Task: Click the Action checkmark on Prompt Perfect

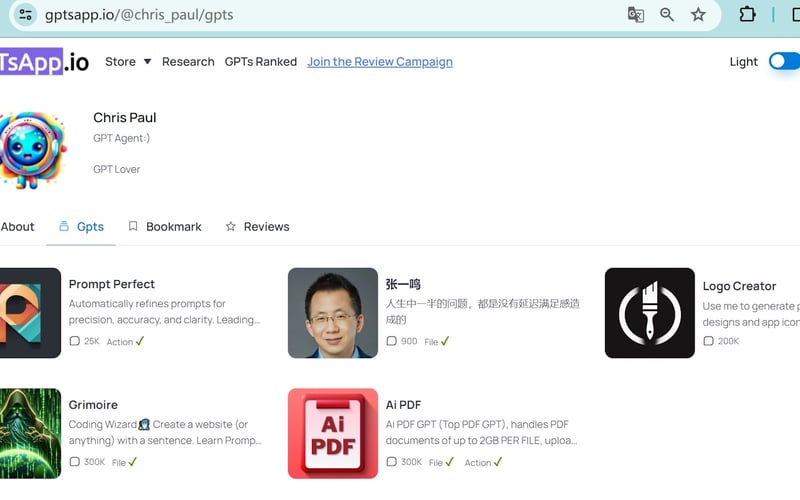Action: (140, 341)
